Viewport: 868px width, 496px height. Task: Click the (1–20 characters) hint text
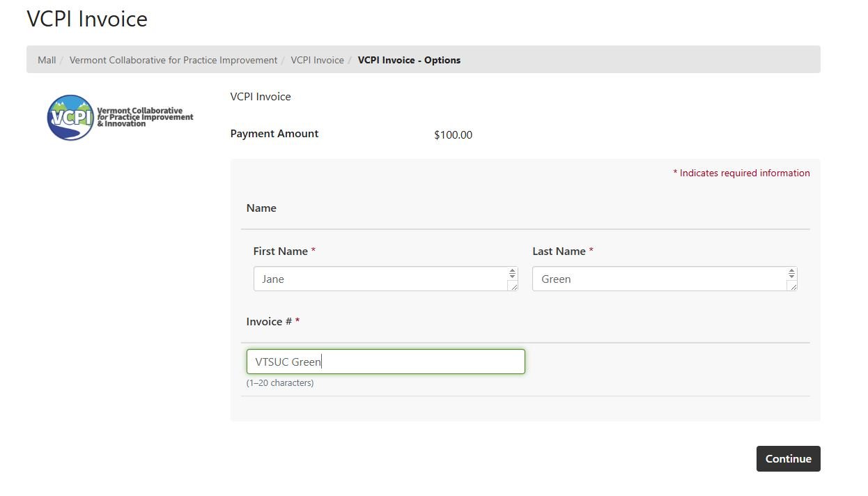(x=280, y=383)
